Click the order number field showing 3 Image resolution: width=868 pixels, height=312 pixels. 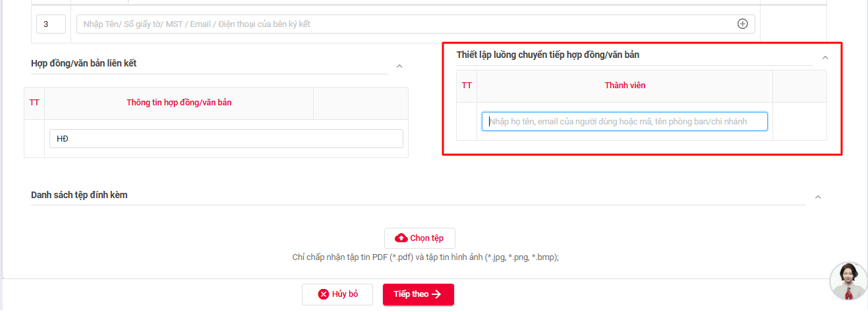51,24
